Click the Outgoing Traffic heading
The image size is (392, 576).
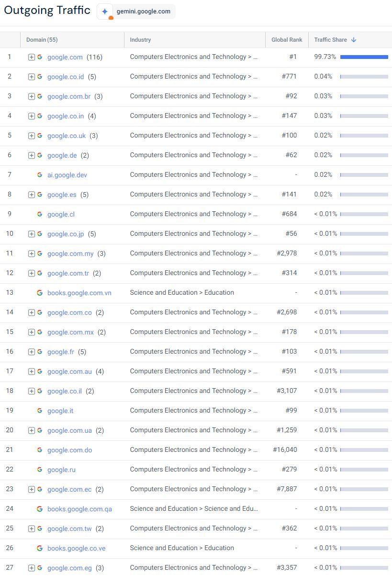[x=47, y=10]
